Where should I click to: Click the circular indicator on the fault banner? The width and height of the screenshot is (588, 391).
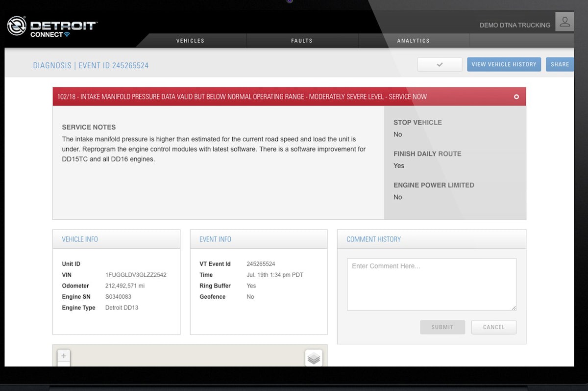(x=516, y=97)
